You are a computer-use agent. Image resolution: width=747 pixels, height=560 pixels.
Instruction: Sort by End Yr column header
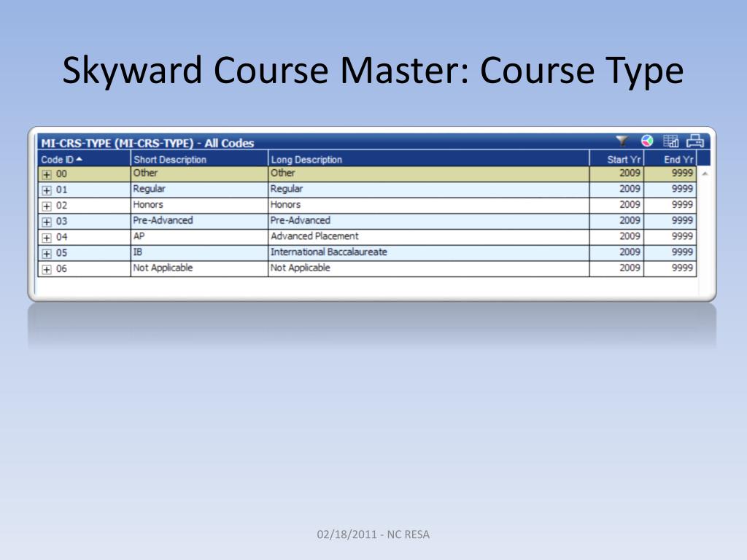tap(670, 159)
